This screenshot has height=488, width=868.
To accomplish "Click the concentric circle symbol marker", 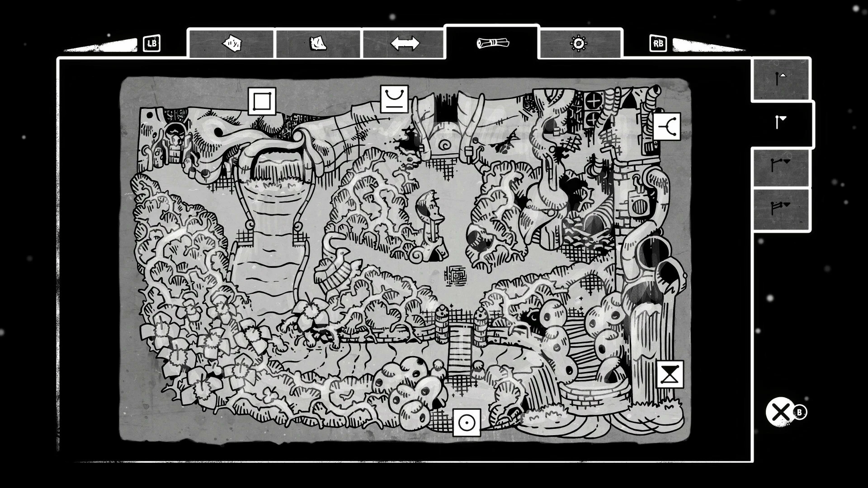I will pyautogui.click(x=467, y=423).
